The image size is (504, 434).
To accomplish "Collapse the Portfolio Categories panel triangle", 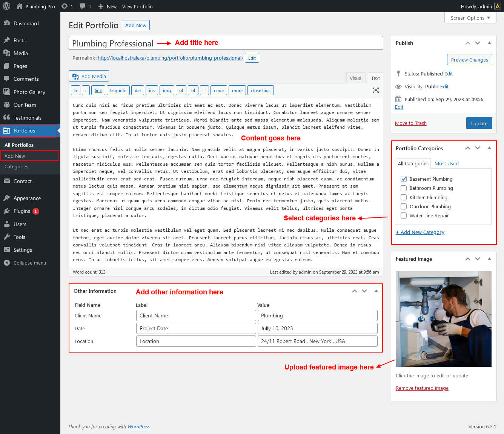I will (489, 148).
